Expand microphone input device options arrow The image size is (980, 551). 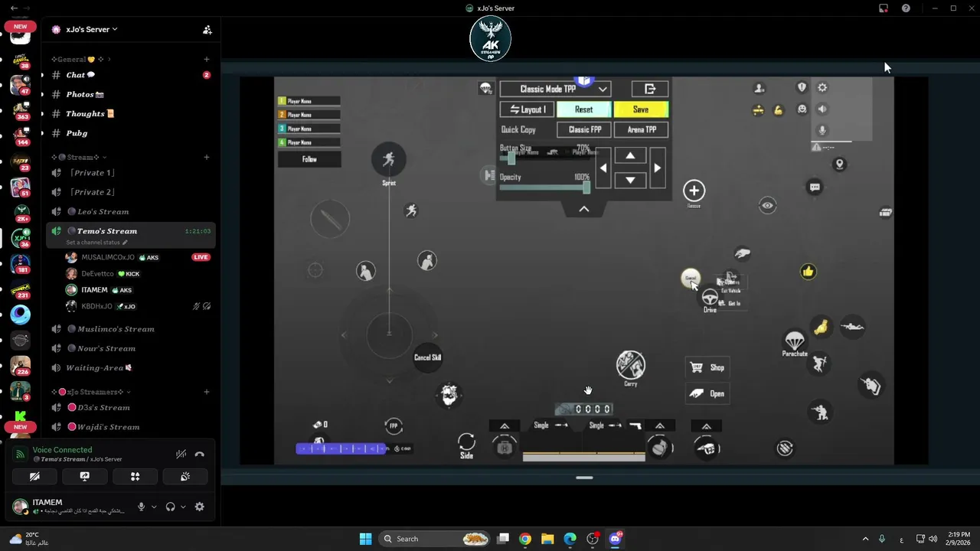pyautogui.click(x=154, y=507)
